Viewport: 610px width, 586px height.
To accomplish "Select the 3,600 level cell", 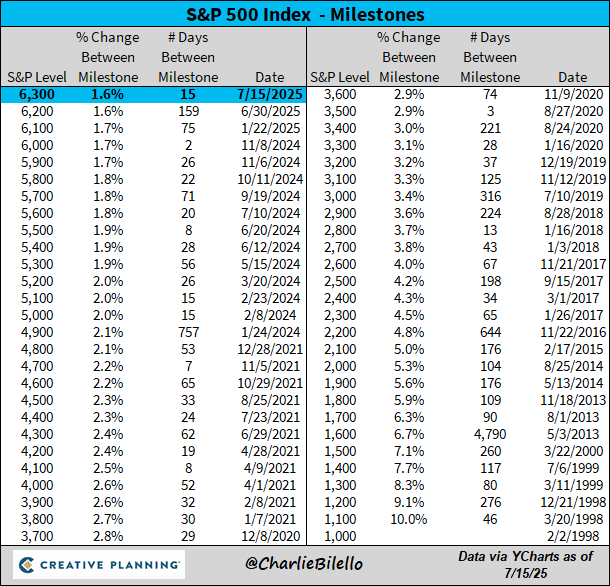I will pos(340,94).
